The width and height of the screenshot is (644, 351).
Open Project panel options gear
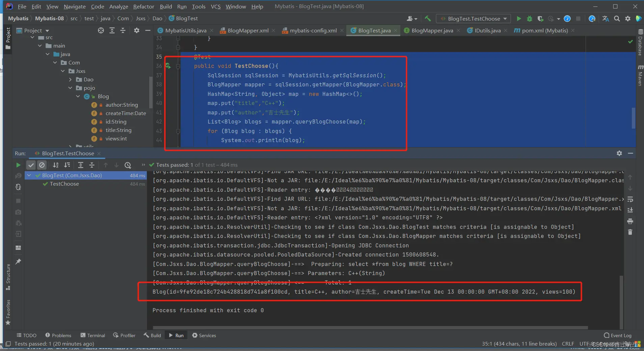[136, 30]
